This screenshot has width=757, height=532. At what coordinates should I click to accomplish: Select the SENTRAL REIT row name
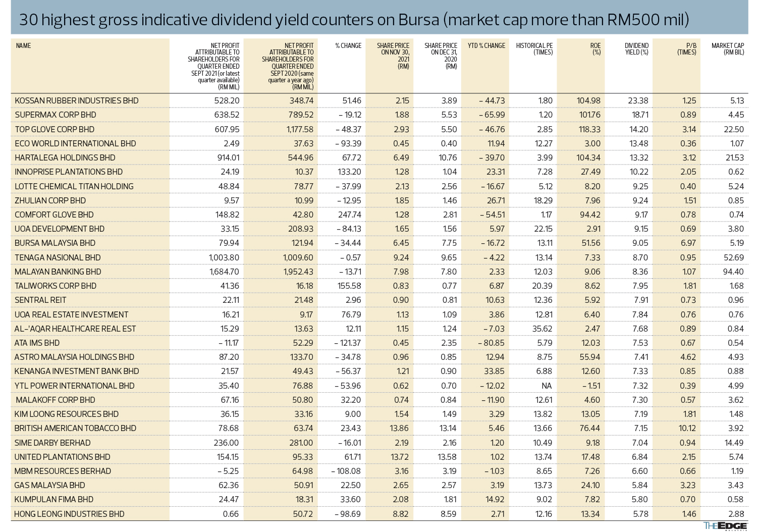[x=40, y=300]
